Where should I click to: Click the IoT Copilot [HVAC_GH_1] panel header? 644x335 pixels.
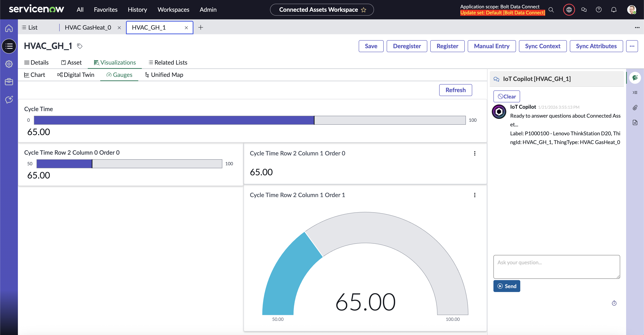tap(556, 79)
